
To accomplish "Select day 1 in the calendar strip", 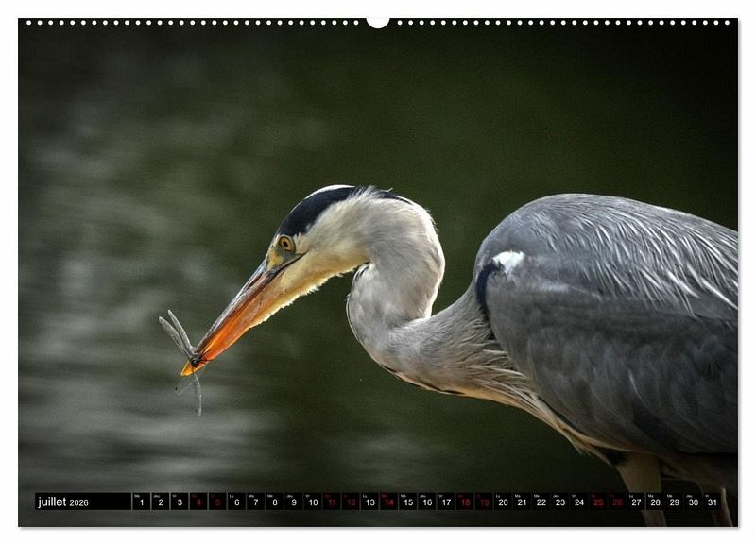I will tap(141, 502).
